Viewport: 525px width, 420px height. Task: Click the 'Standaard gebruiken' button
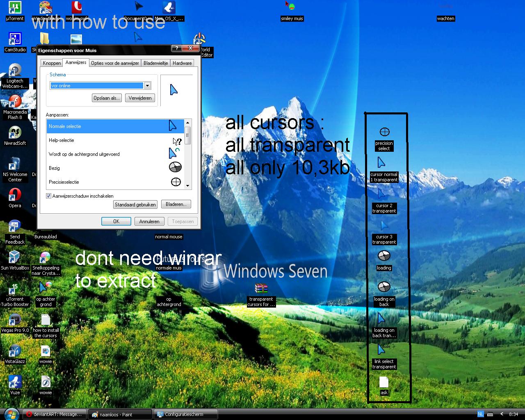point(135,204)
